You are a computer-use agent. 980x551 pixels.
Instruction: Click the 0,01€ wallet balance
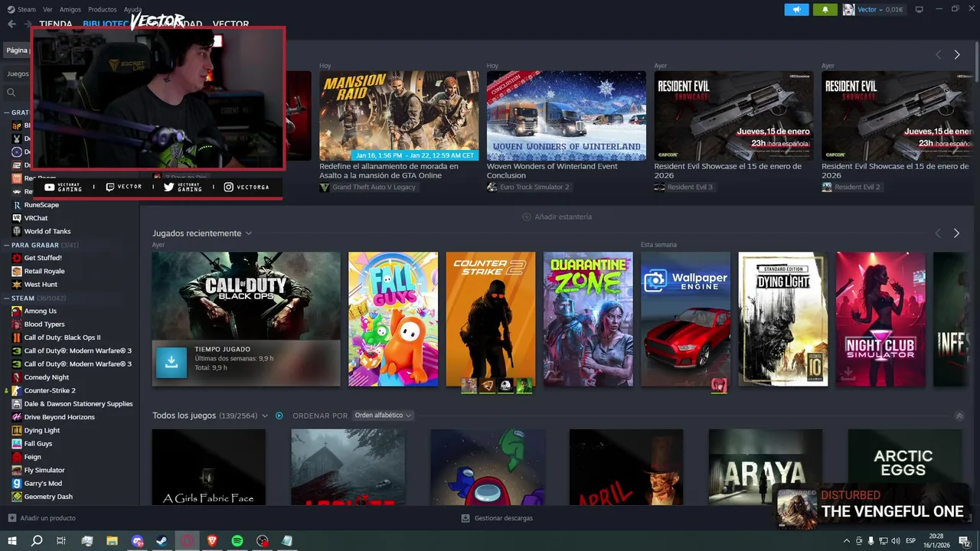coord(894,9)
